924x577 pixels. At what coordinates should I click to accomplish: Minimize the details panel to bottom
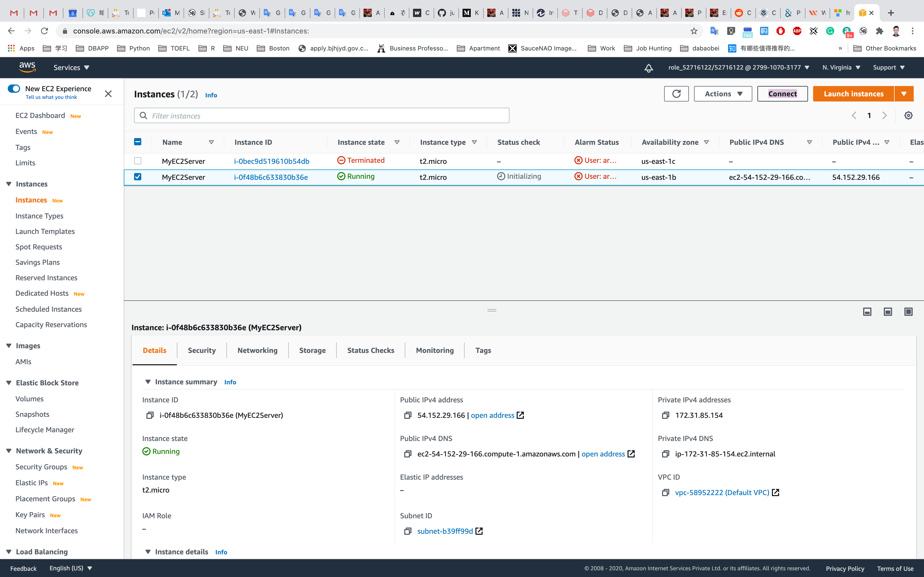point(867,312)
